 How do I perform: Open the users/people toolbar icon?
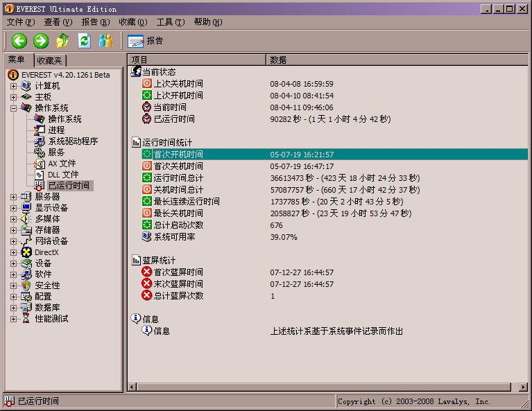(x=106, y=41)
